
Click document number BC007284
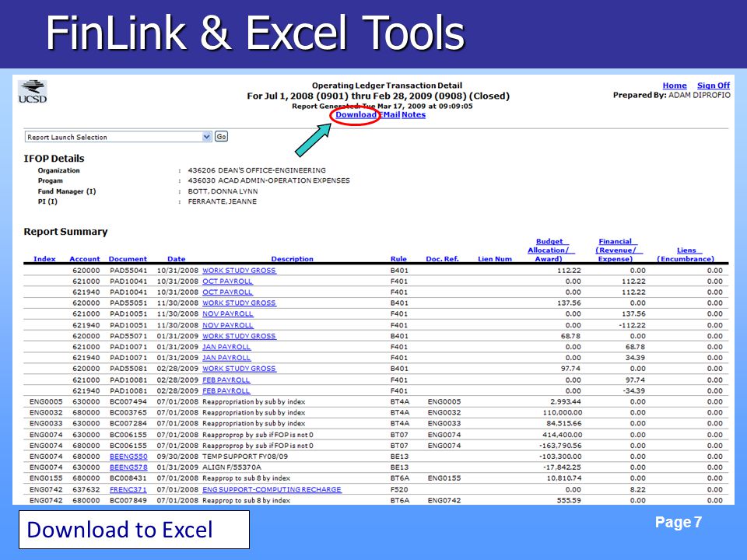point(128,423)
